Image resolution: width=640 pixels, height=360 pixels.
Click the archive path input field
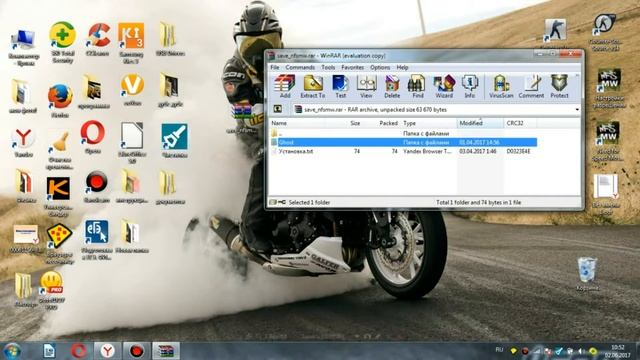click(436, 109)
